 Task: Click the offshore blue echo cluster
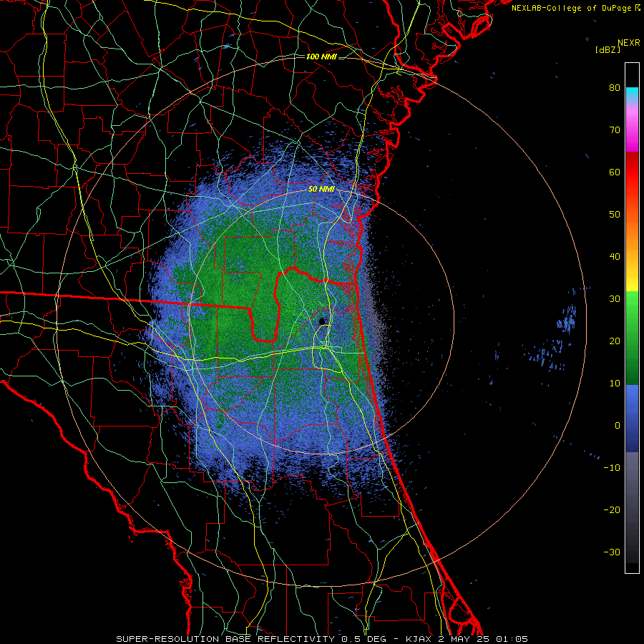567,318
